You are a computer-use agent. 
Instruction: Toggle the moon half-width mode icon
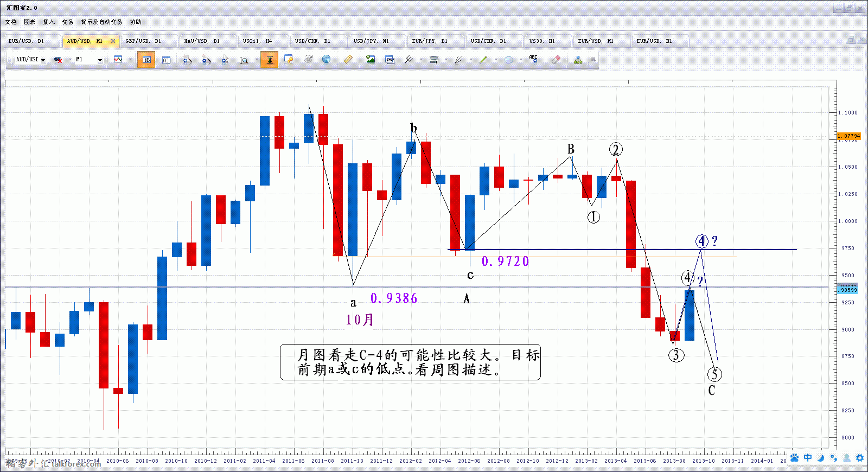coord(821,458)
